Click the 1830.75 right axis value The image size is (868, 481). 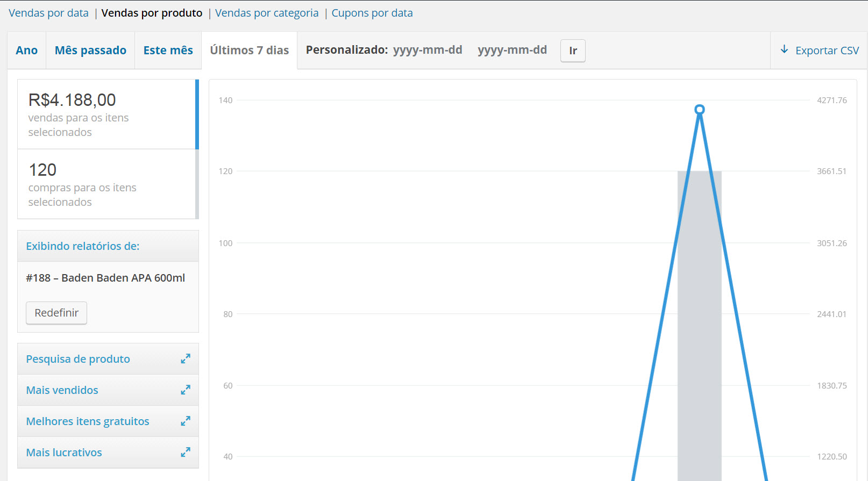click(831, 385)
